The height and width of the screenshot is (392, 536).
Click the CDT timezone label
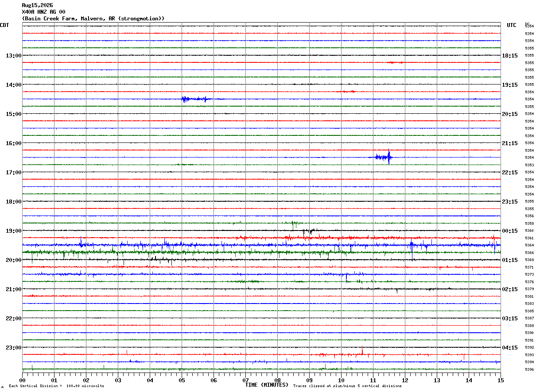tap(4, 25)
